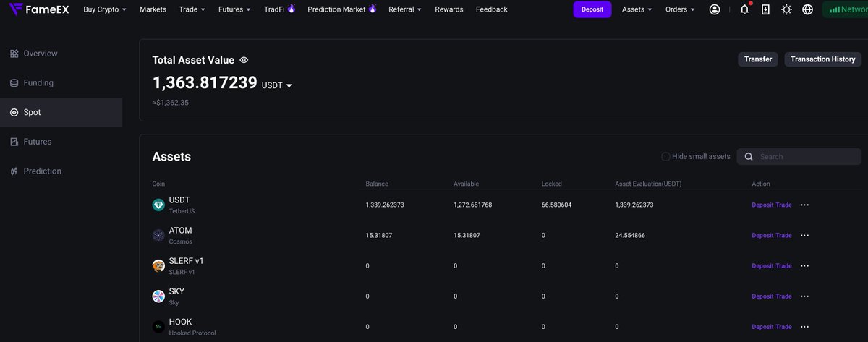Open more options for HOOK row
868x342 pixels.
point(804,327)
